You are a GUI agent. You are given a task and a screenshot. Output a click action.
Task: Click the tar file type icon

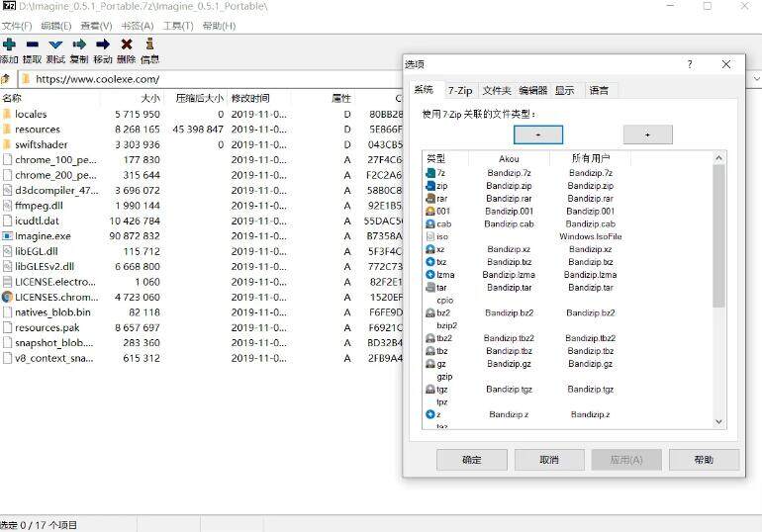tap(430, 288)
